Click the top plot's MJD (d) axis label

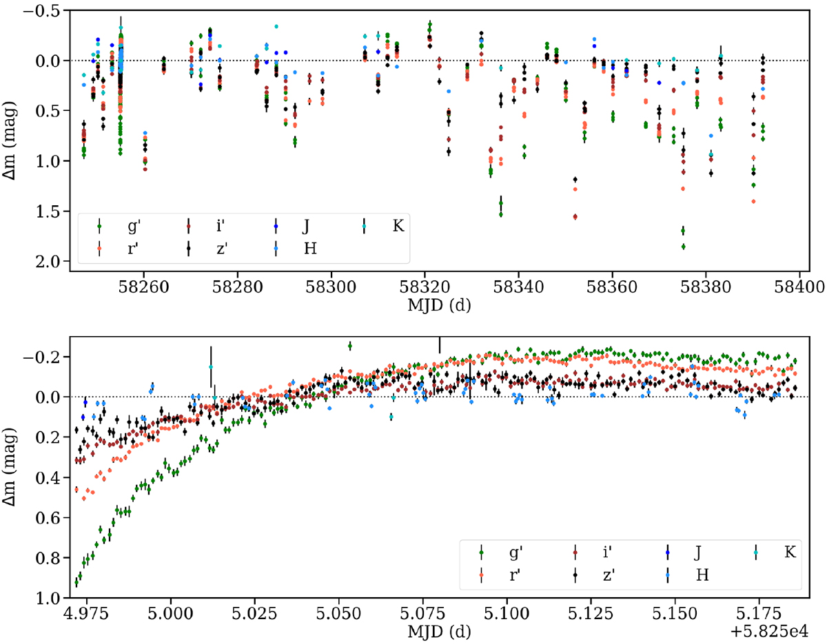[x=438, y=303]
